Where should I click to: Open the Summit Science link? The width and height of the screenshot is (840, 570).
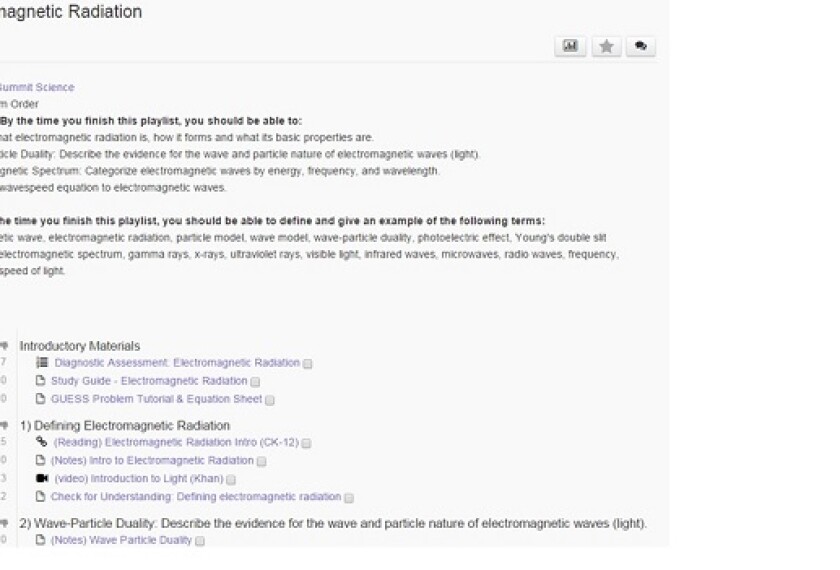point(37,88)
